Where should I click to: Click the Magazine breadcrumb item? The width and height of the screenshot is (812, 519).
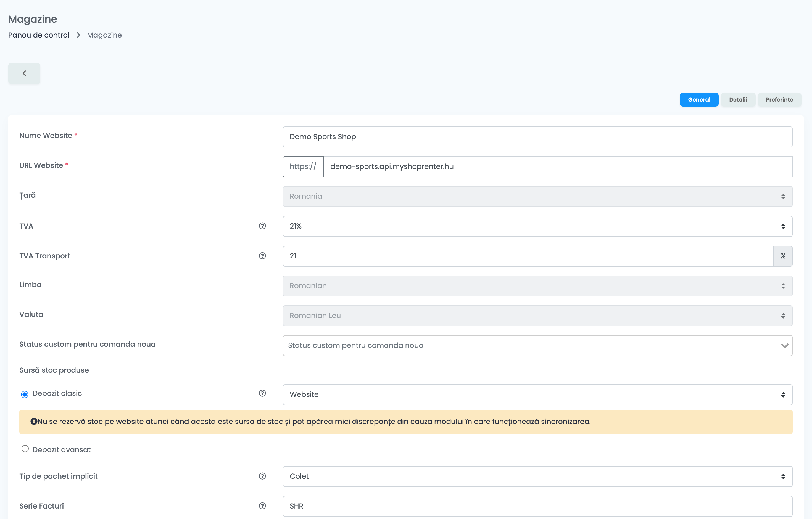click(x=104, y=35)
